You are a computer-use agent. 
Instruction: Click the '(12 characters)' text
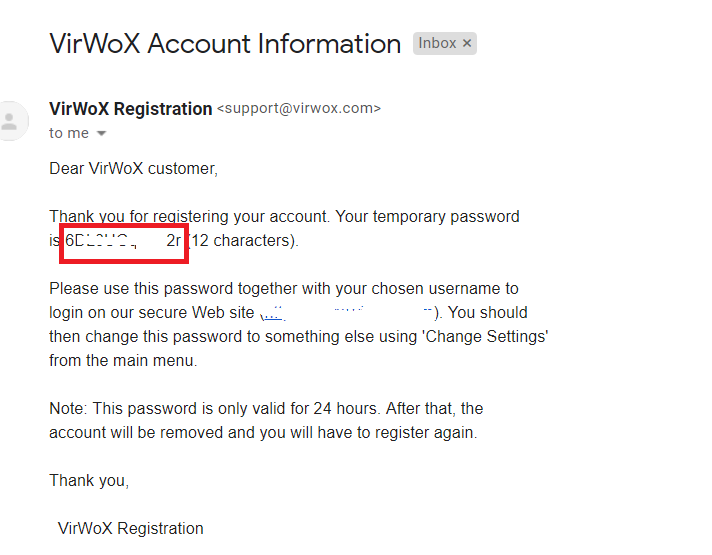[242, 241]
